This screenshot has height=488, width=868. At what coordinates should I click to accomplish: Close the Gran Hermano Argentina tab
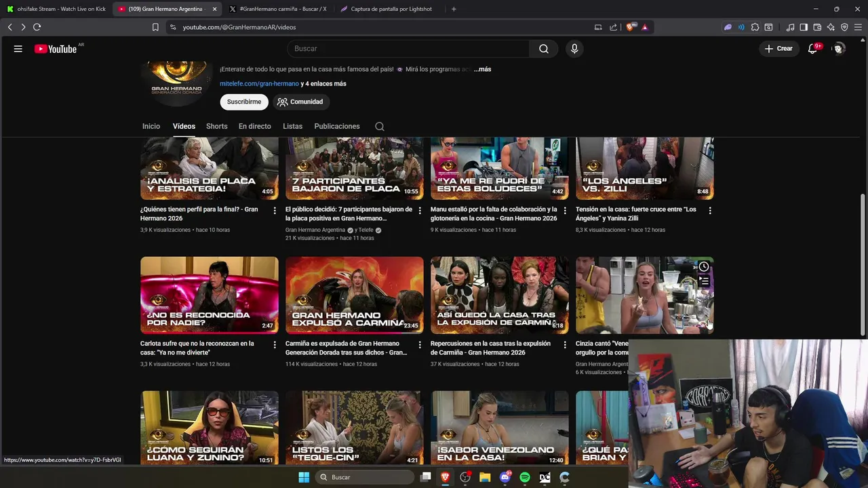[x=214, y=9]
